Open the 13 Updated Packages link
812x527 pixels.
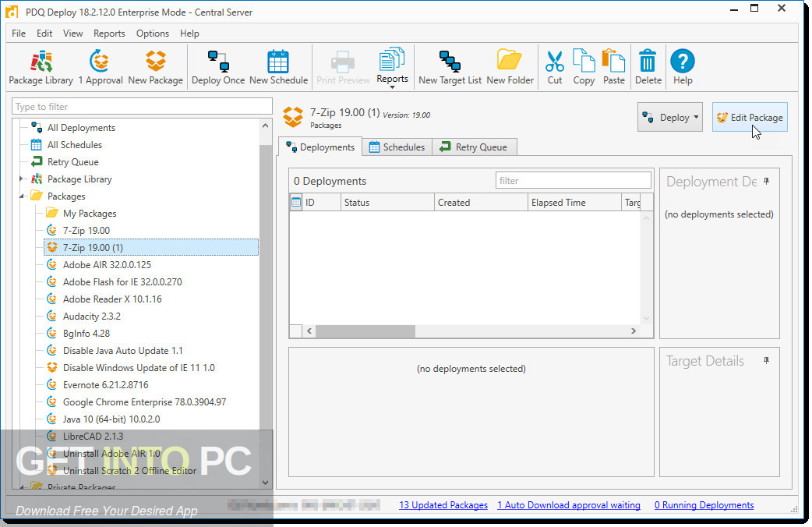click(443, 504)
